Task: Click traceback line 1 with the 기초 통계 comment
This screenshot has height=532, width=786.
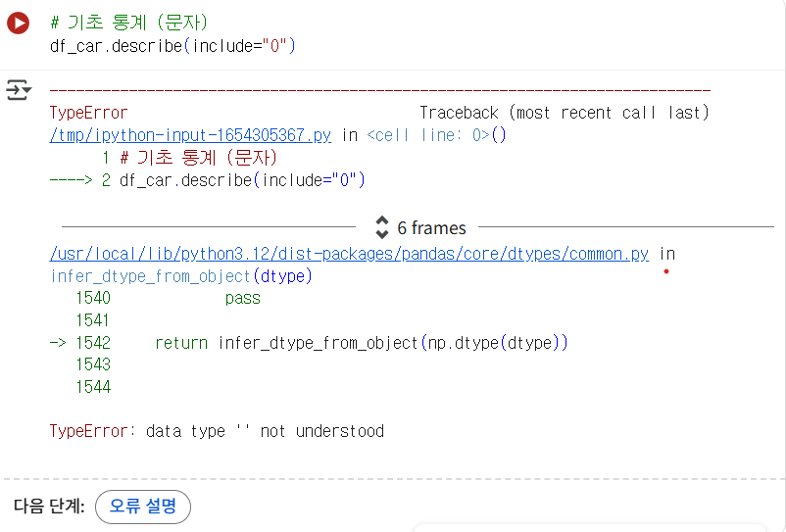Action: pyautogui.click(x=189, y=158)
